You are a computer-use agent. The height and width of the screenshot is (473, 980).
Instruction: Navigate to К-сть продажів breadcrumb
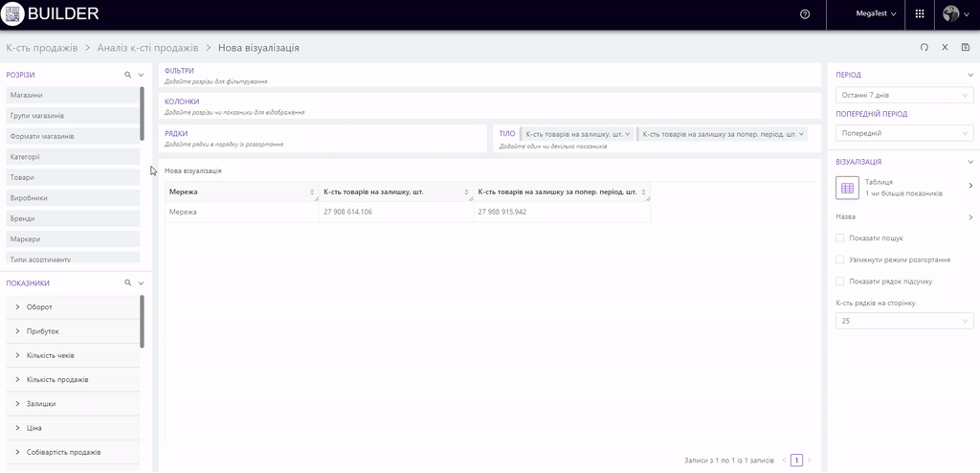40,48
